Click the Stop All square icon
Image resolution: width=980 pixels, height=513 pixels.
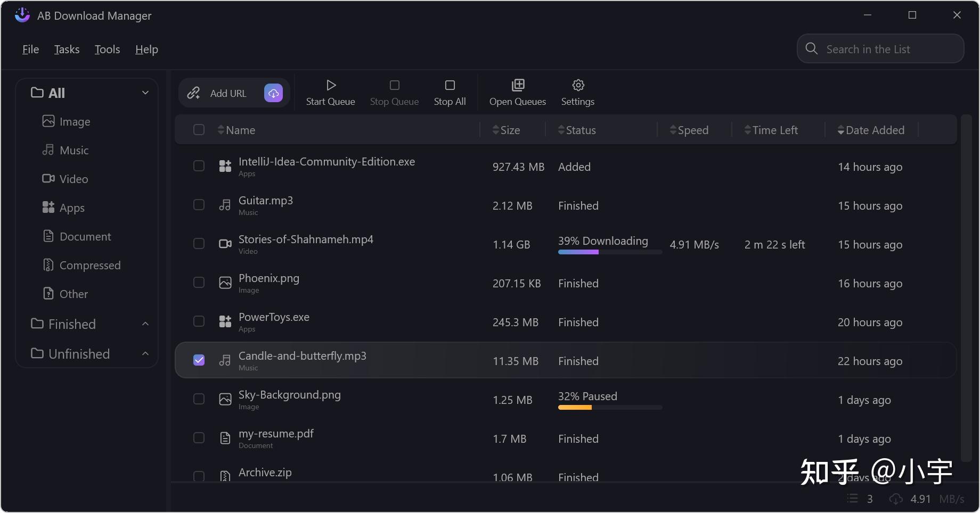450,85
